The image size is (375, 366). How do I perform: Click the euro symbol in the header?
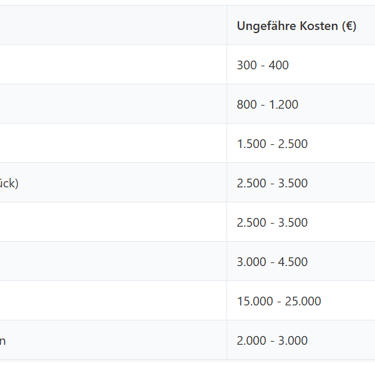click(x=349, y=26)
